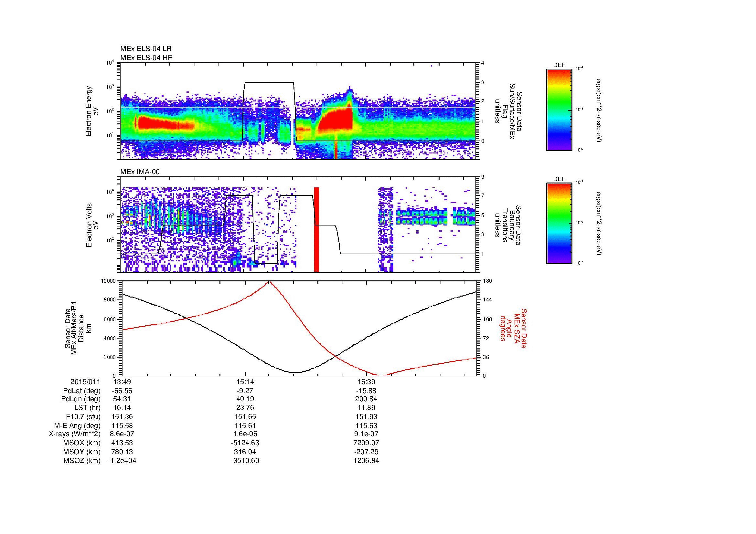Click the 10000 tick on altitude axis

[109, 281]
